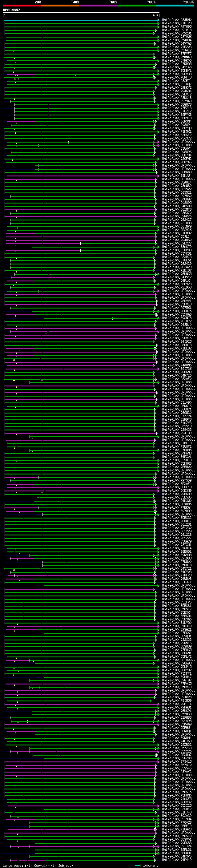The image size is (197, 868).
Task: Open hit UniRef100_Q1D203
Action: pos(177,47)
